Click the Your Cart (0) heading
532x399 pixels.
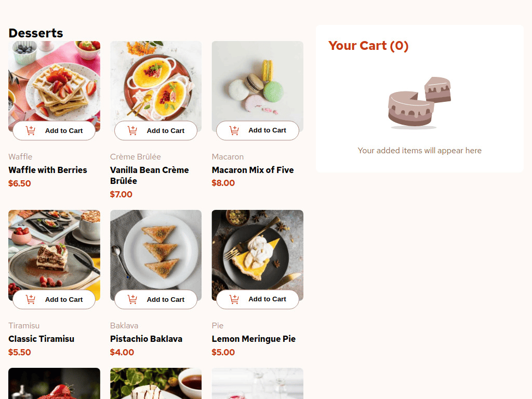[x=368, y=46]
